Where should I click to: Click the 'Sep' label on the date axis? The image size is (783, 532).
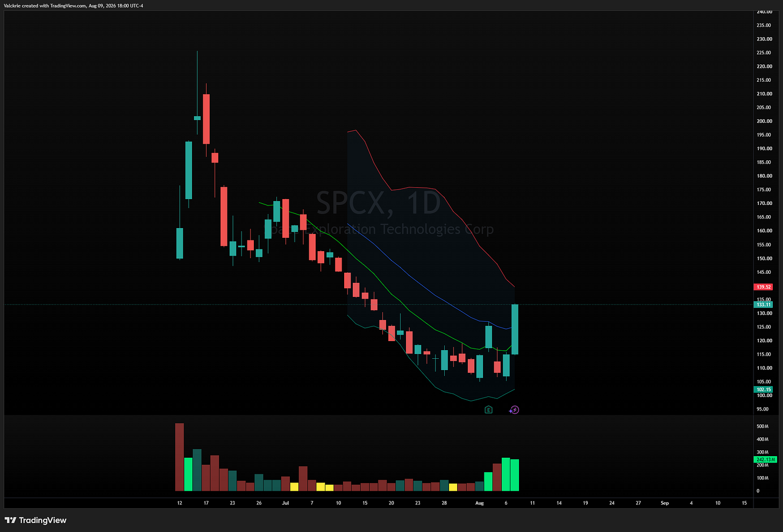665,503
